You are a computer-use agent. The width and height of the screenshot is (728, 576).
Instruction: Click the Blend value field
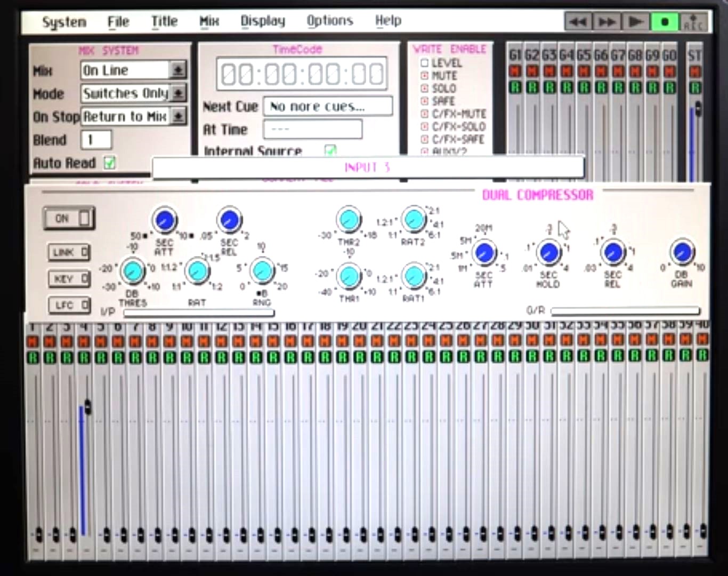[x=96, y=140]
